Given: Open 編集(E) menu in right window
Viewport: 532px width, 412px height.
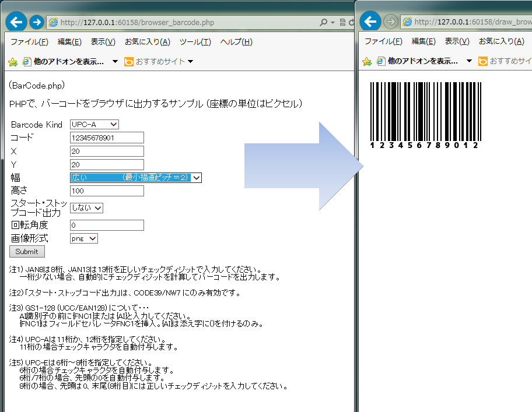Looking at the screenshot, I should click(423, 41).
